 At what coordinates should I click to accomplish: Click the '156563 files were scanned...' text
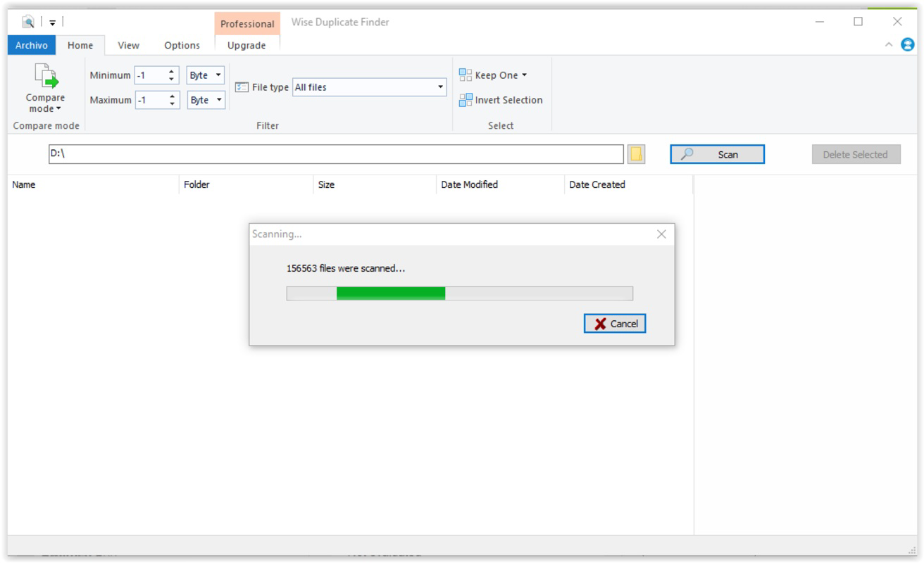click(x=346, y=268)
